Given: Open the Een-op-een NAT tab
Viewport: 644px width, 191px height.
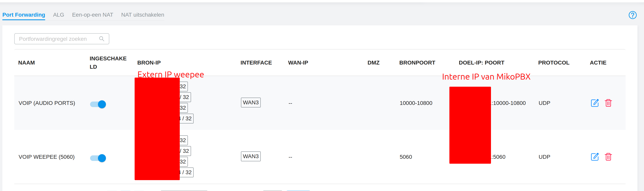Looking at the screenshot, I should (x=92, y=15).
